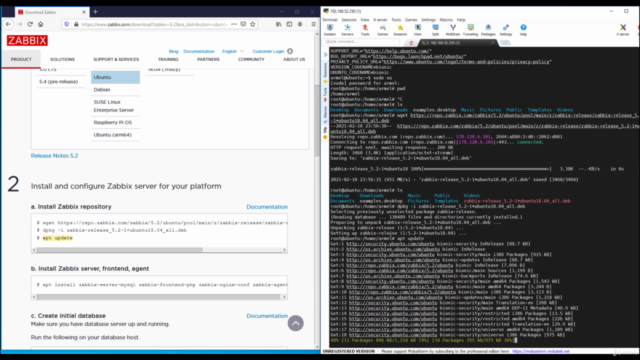Viewport: 640px width, 360px height.
Task: Open the Settings toolbar icon in MobaXterm
Action: [x=506, y=29]
